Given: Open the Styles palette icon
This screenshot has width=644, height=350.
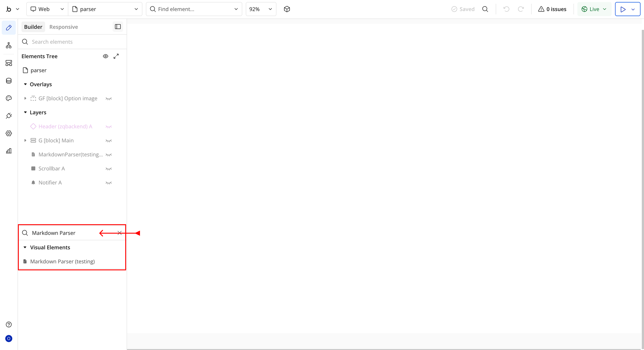Looking at the screenshot, I should pyautogui.click(x=9, y=98).
